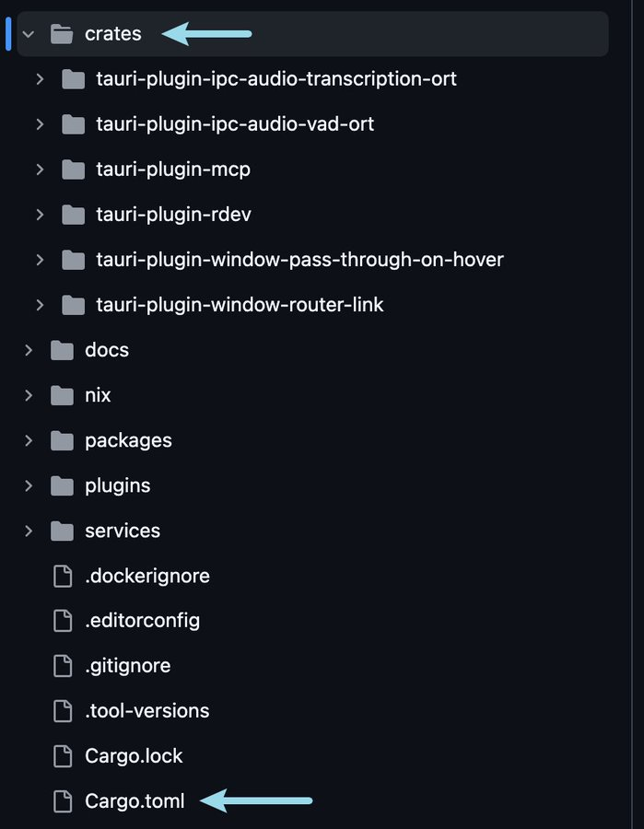Expand the tauri-plugin-rdev folder

tap(39, 215)
